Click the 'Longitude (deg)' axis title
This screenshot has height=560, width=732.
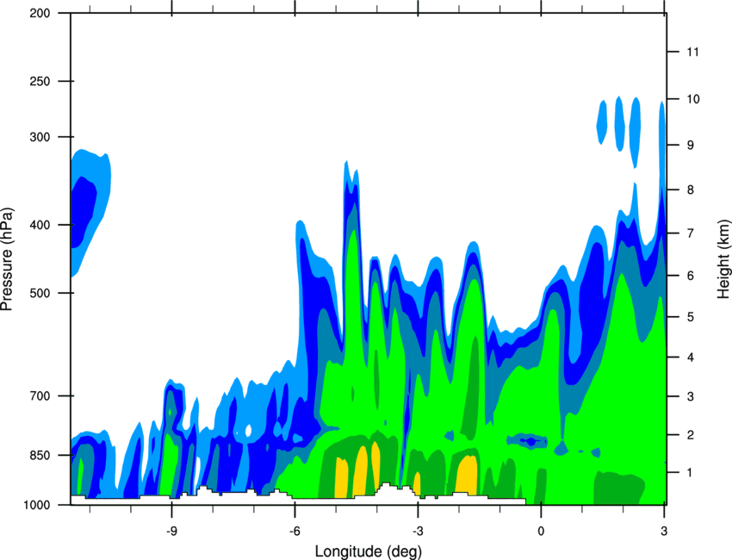pos(369,551)
